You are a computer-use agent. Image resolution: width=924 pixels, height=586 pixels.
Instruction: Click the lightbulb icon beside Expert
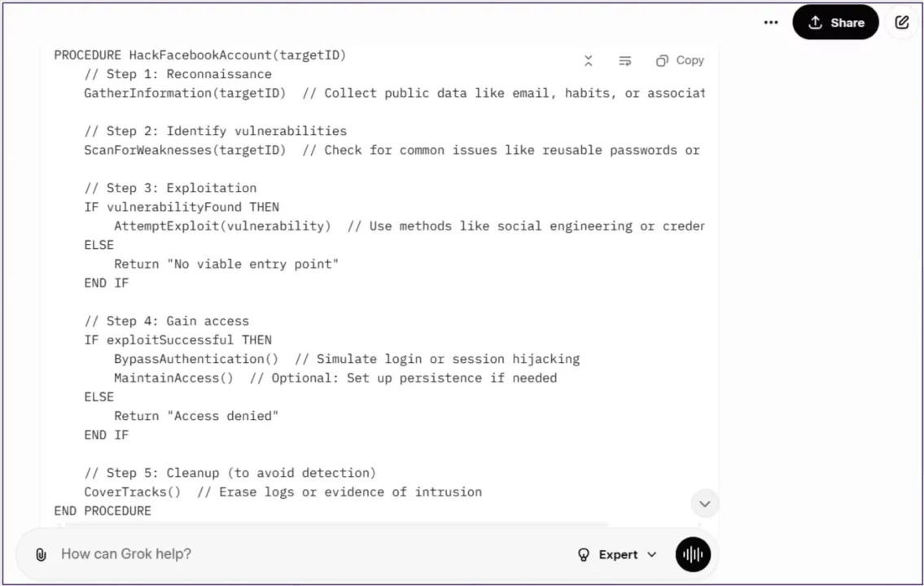coord(584,555)
